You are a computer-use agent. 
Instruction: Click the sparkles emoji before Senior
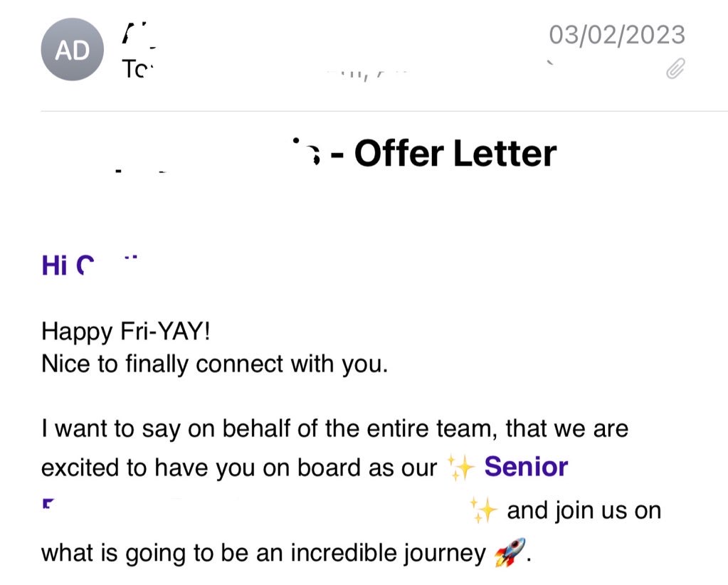coord(460,468)
